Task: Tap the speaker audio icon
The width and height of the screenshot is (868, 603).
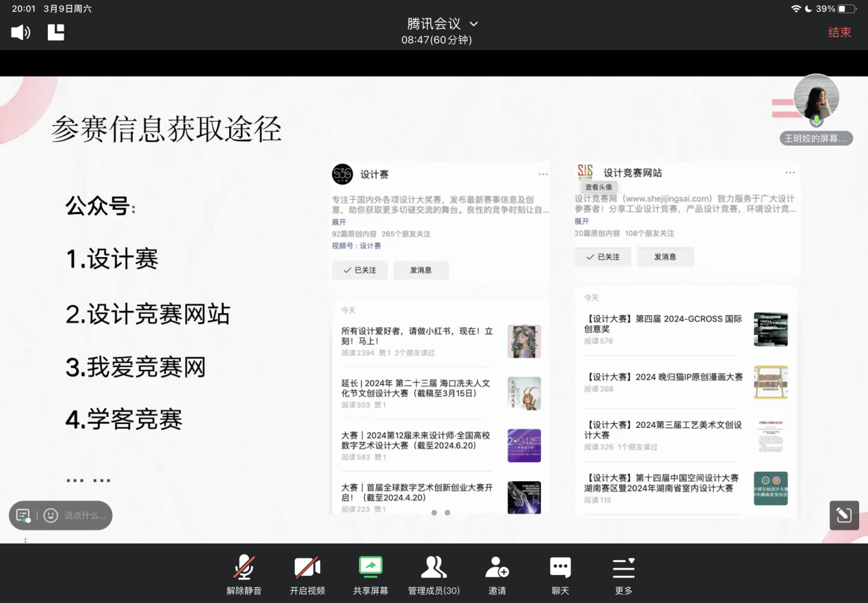Action: (x=21, y=32)
